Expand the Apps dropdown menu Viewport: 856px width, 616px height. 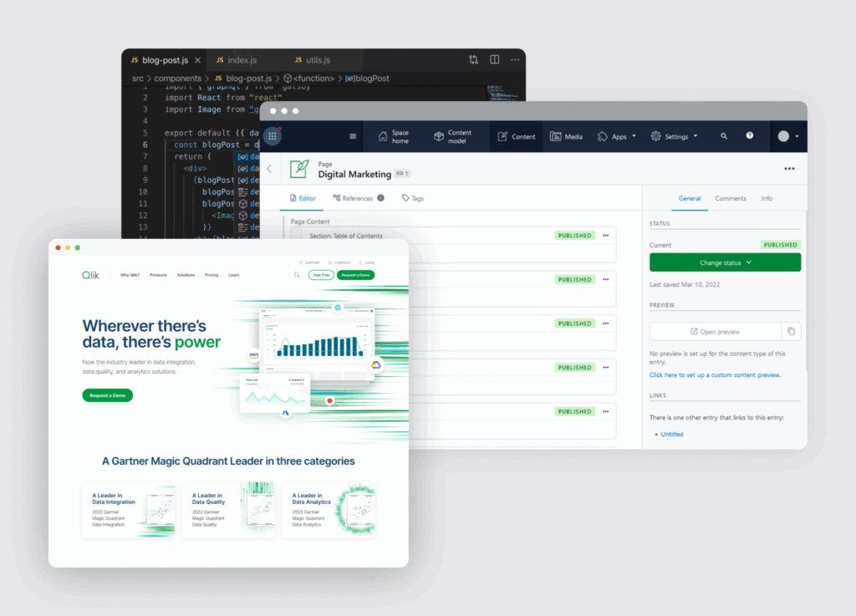coord(617,136)
